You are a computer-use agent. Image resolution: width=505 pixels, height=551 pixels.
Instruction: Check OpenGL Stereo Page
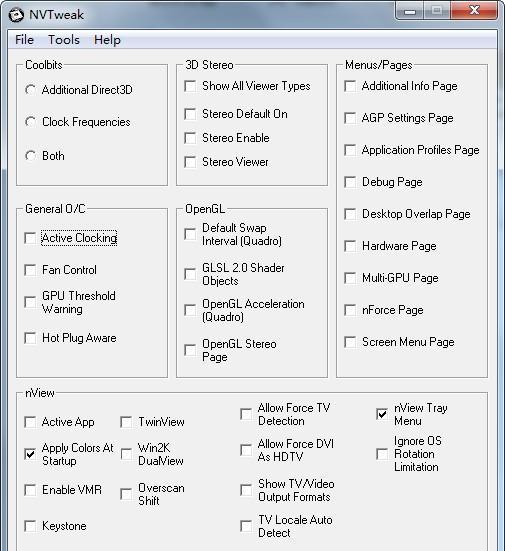tap(190, 350)
